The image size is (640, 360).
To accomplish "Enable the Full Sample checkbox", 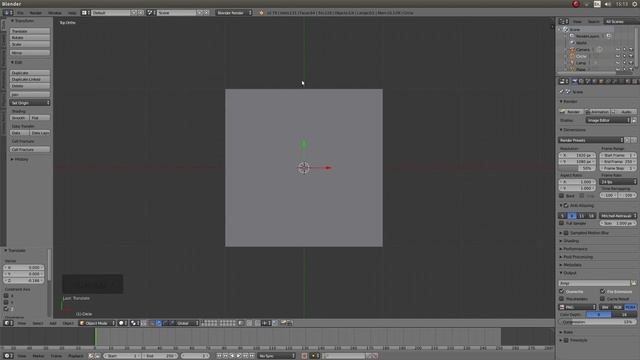I will coord(562,223).
